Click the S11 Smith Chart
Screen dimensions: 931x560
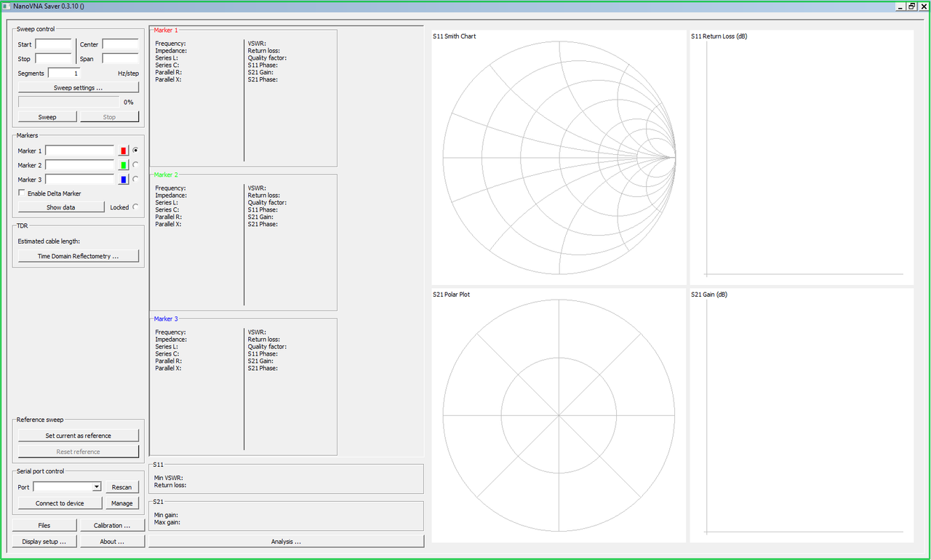pyautogui.click(x=559, y=158)
